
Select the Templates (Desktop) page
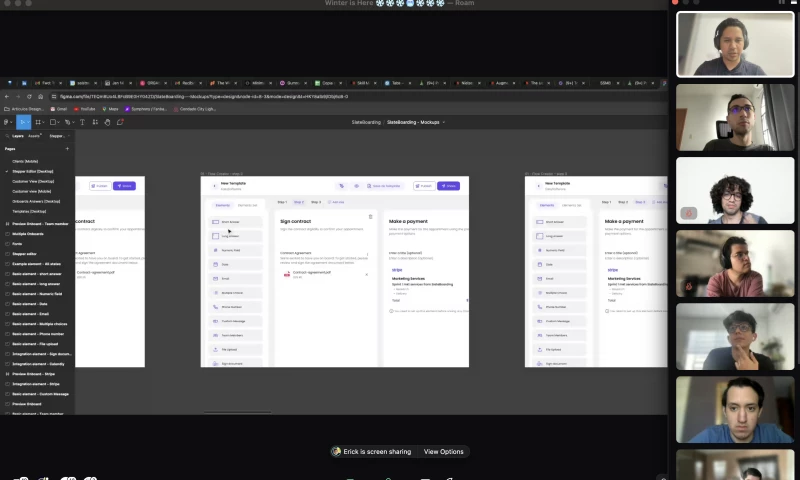pos(29,211)
